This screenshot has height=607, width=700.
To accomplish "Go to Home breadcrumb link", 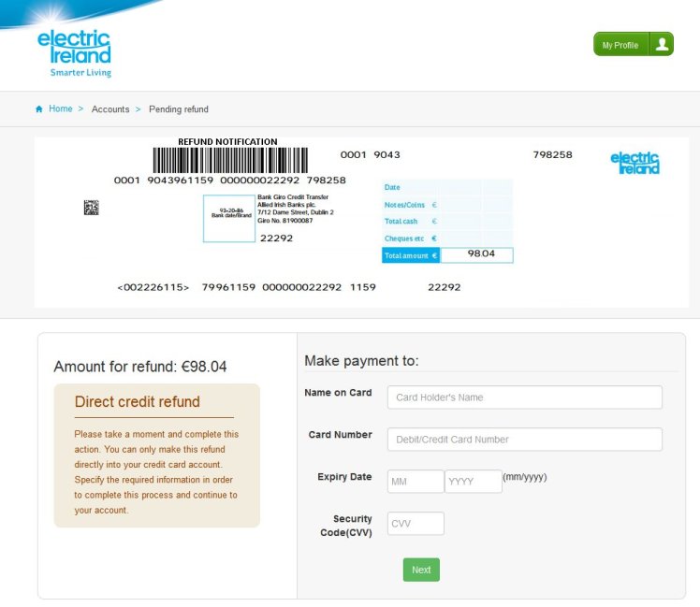I will [x=60, y=108].
